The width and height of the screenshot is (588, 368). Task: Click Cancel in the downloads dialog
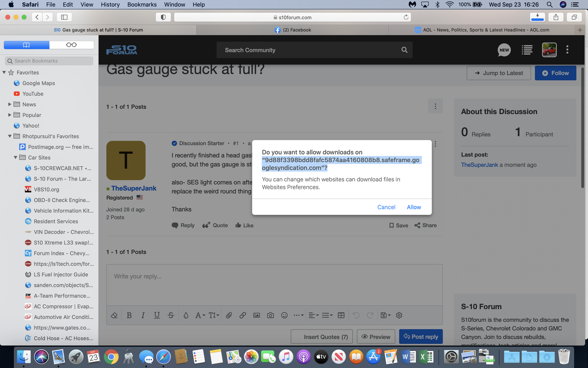point(386,207)
